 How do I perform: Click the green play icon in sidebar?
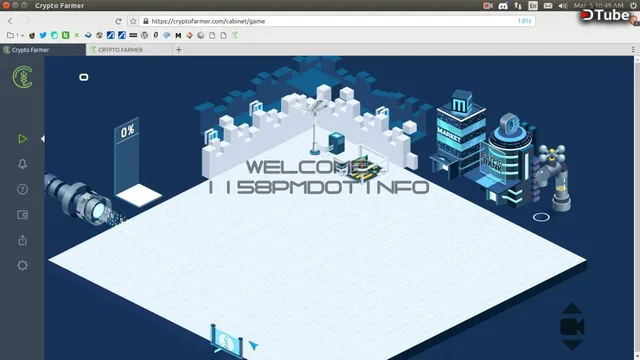click(x=22, y=139)
